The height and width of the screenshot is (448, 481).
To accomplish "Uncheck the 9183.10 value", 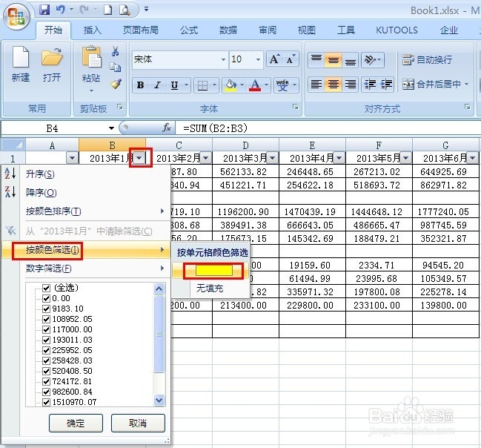I will coord(46,309).
